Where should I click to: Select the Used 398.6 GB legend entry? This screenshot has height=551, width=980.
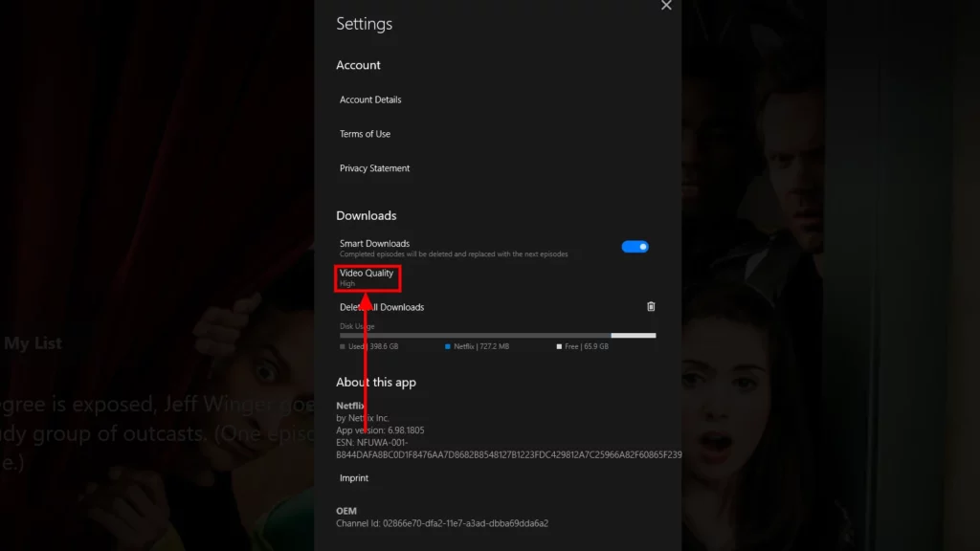point(368,346)
